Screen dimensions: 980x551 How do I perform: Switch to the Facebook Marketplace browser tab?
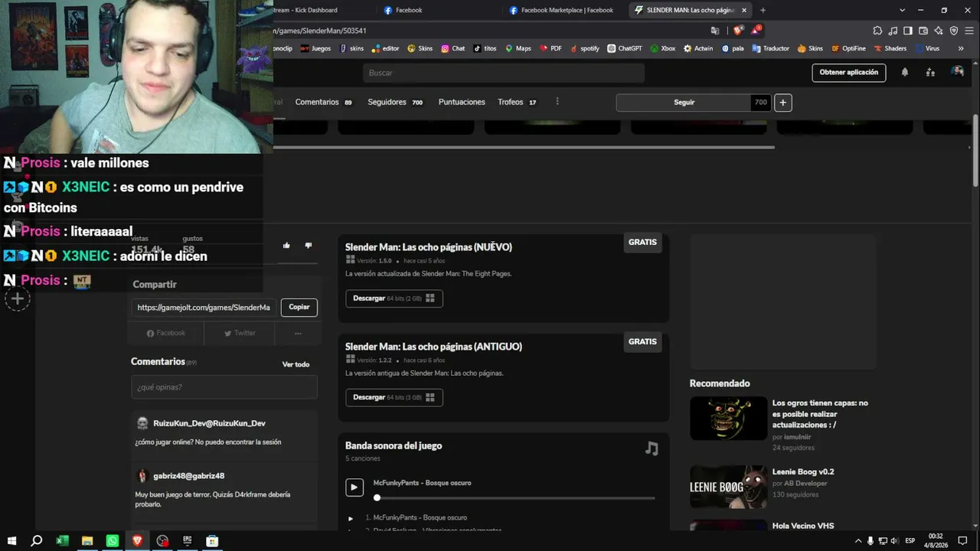pyautogui.click(x=566, y=10)
